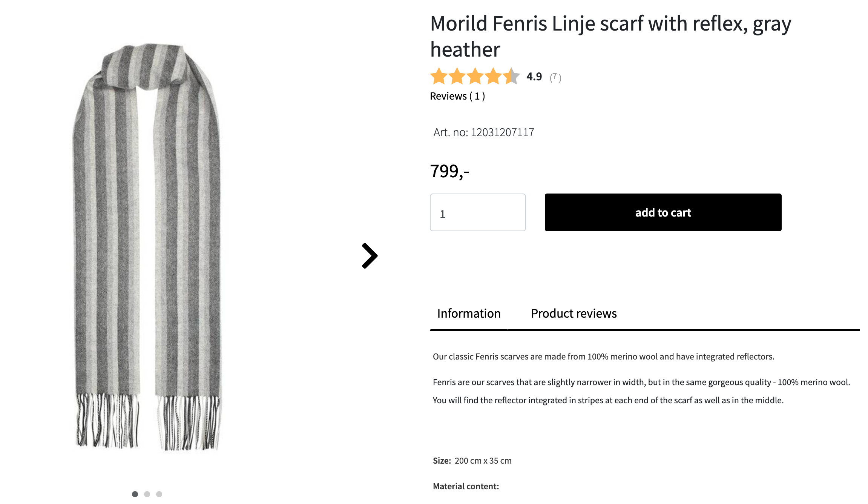Jump to the third image via carousel dot

pyautogui.click(x=159, y=494)
